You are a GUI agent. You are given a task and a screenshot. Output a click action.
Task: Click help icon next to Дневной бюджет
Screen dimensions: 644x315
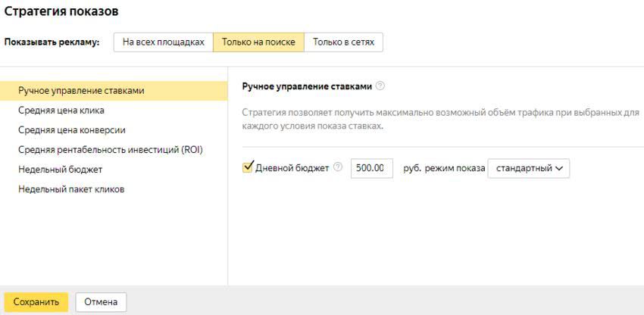coord(338,168)
